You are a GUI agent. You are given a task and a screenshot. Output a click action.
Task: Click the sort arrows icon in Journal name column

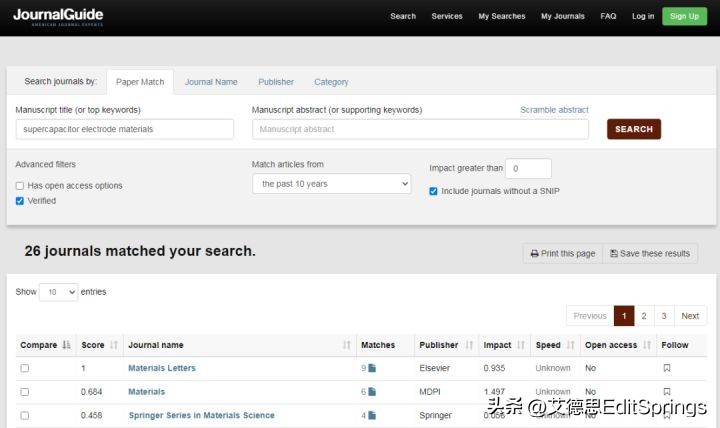pyautogui.click(x=347, y=345)
